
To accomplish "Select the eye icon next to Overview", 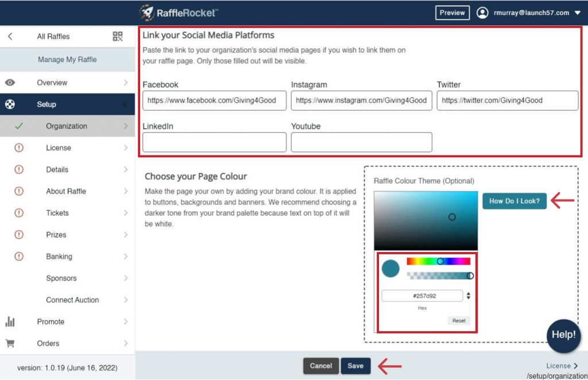I will point(9,82).
